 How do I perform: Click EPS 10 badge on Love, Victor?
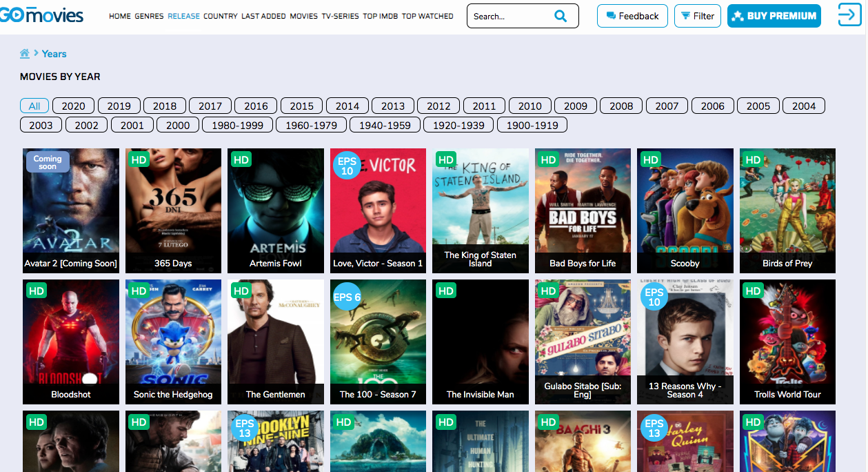point(347,166)
